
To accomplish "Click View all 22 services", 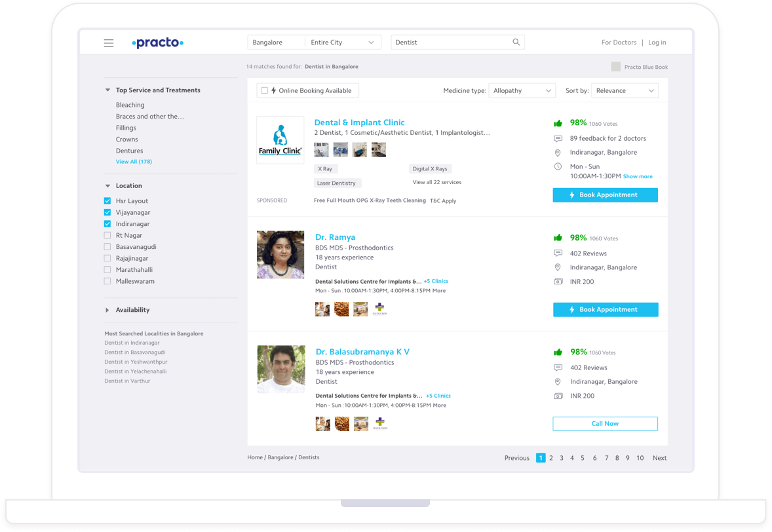I will [x=436, y=182].
